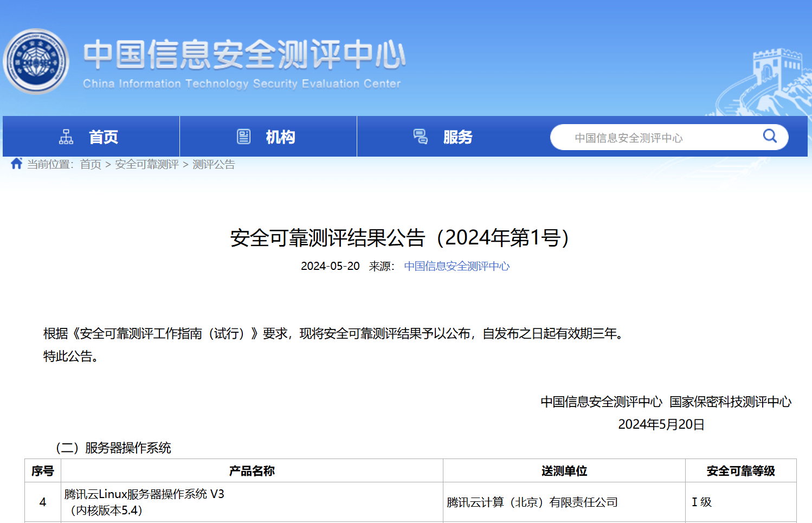Open the 机构 navigation menu item
The width and height of the screenshot is (812, 523).
point(280,137)
